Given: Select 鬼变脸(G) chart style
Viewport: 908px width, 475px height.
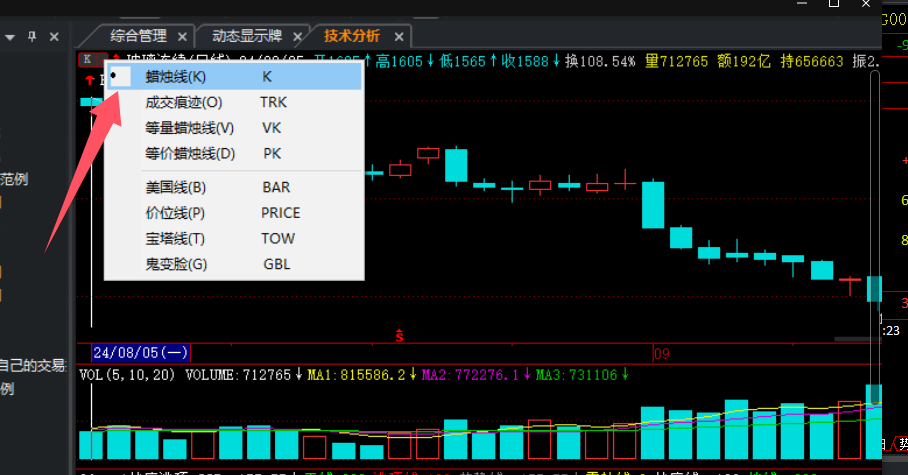Looking at the screenshot, I should coord(176,265).
